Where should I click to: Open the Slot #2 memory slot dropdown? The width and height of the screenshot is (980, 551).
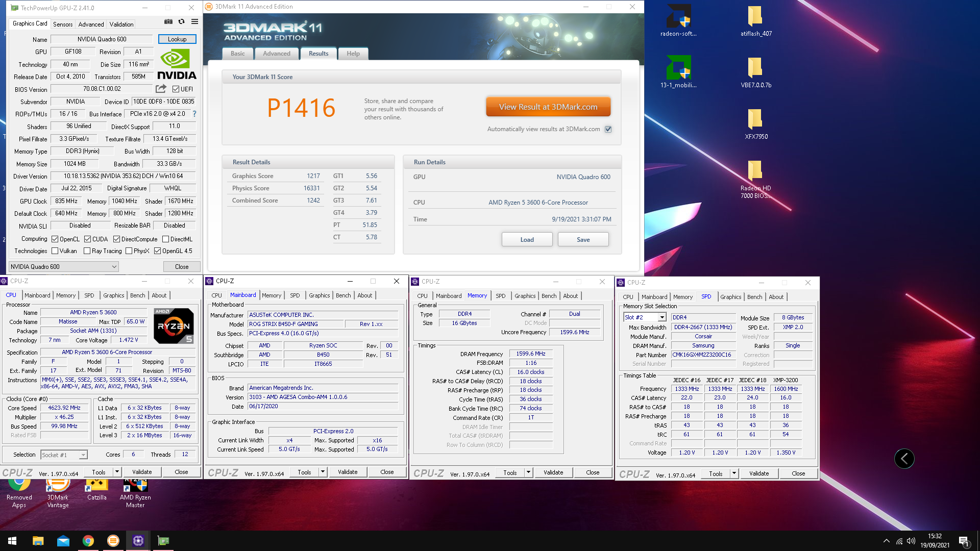point(645,317)
